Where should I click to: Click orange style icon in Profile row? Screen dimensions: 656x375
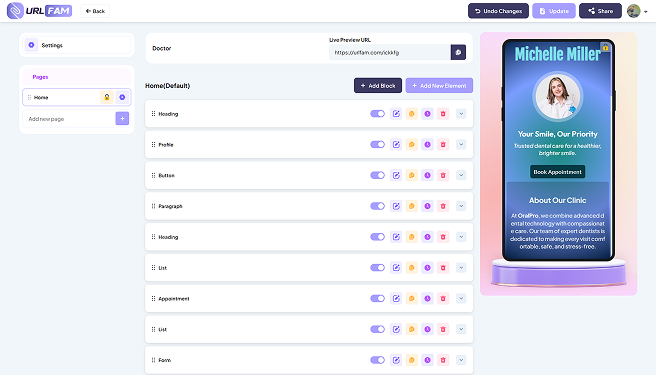(x=412, y=144)
